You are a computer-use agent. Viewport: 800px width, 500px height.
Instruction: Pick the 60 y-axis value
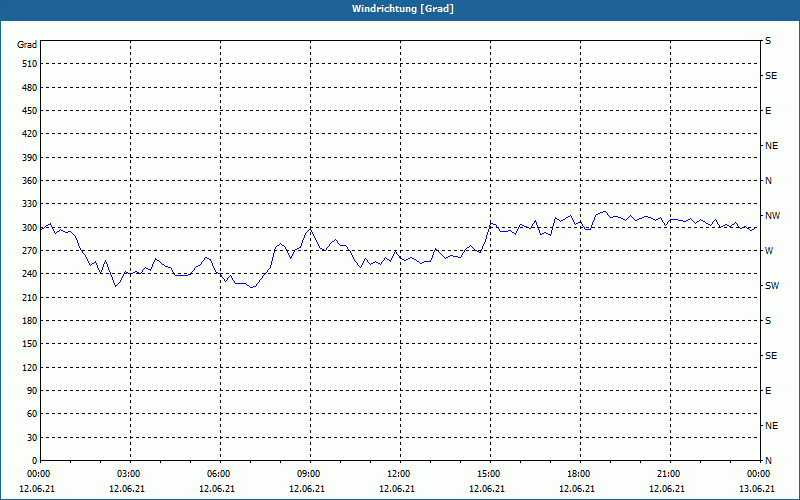32,414
